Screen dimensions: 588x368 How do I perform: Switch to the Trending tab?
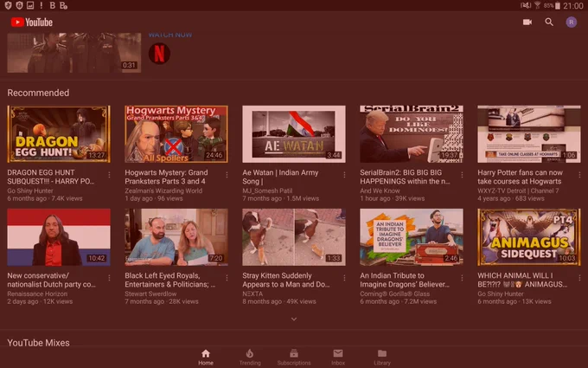pos(250,357)
